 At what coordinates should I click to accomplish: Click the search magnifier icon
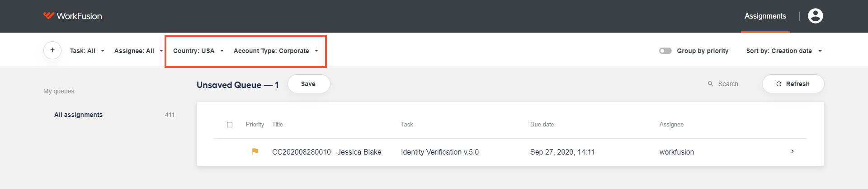710,84
